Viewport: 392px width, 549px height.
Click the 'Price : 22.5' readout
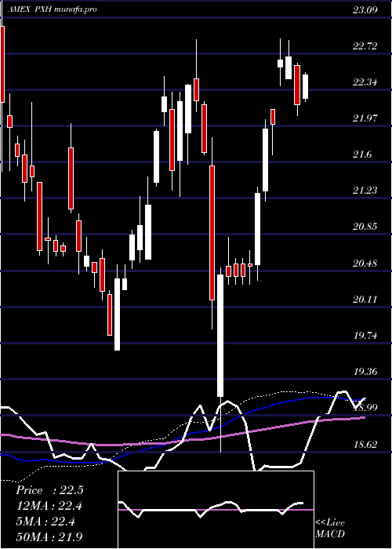pos(49,490)
